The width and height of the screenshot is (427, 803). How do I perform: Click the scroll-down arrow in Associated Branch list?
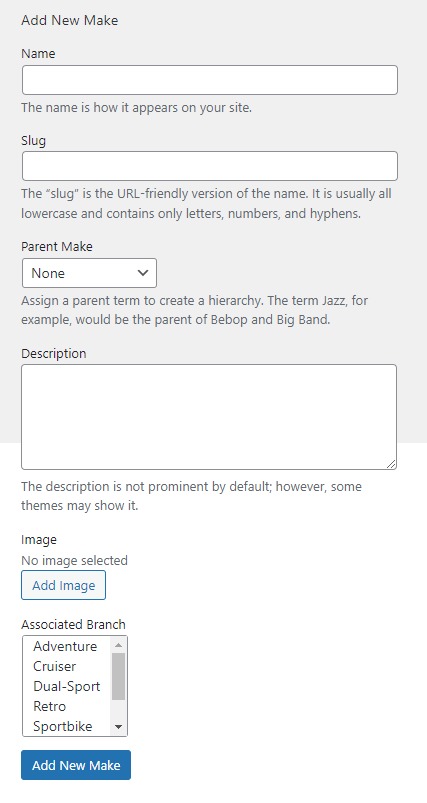point(119,727)
